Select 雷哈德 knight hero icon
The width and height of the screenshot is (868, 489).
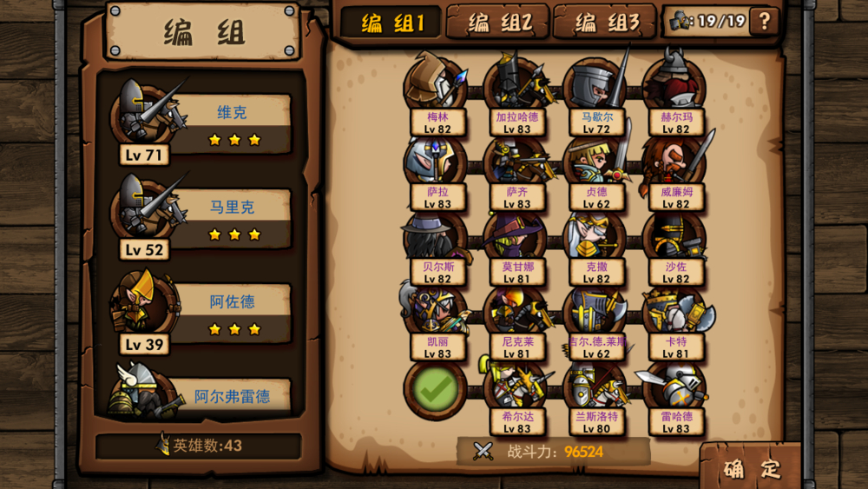coord(675,387)
